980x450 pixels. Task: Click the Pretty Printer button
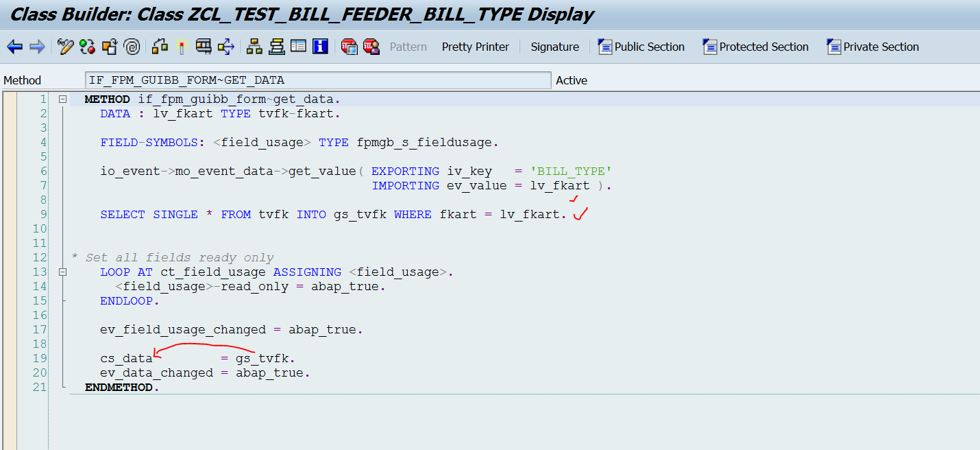(x=475, y=47)
